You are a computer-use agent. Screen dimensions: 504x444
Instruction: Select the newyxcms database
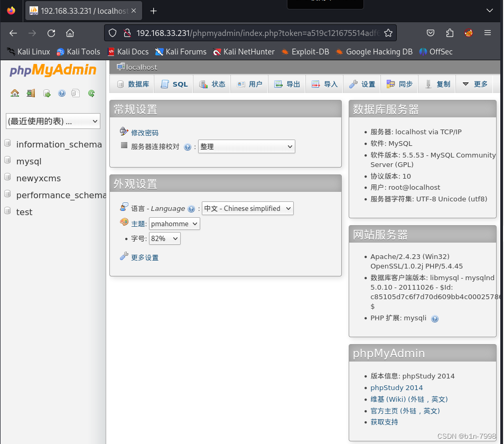39,178
